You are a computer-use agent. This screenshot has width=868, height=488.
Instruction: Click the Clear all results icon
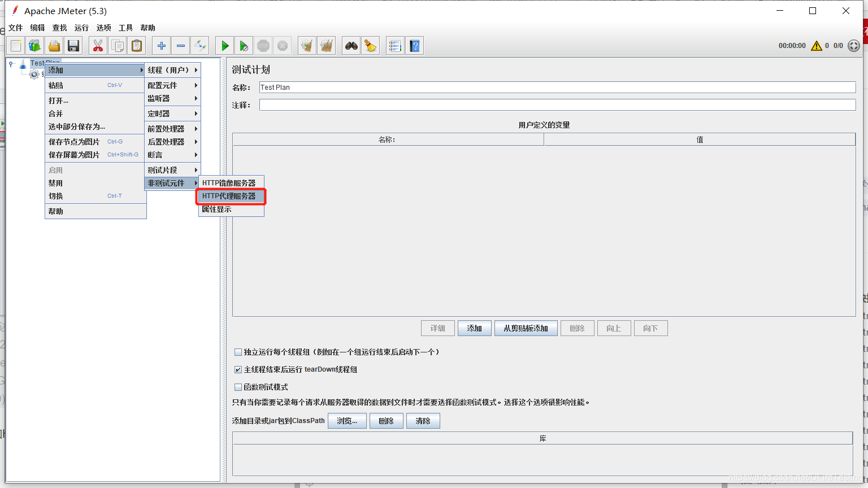[x=327, y=46]
